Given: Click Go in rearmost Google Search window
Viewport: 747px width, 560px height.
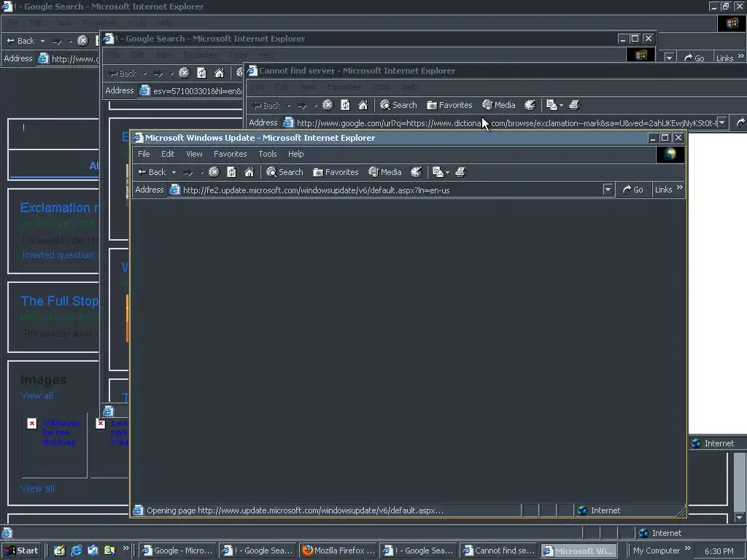Looking at the screenshot, I should coord(694,58).
